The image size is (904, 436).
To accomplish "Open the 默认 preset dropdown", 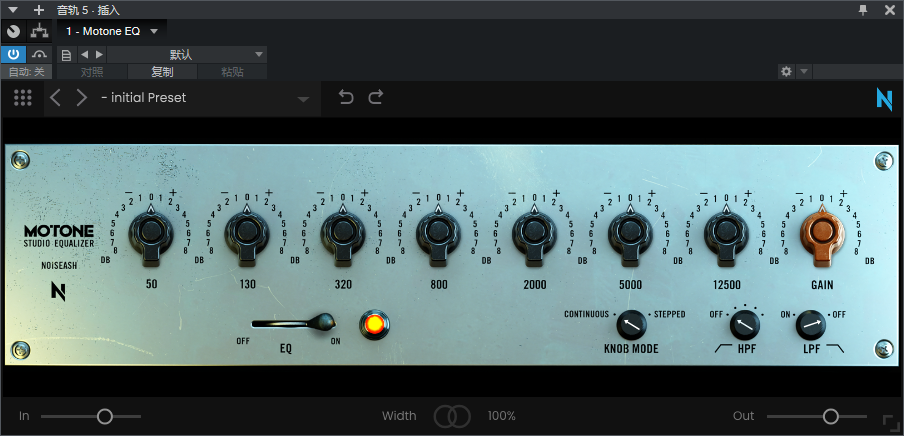I will click(x=187, y=55).
